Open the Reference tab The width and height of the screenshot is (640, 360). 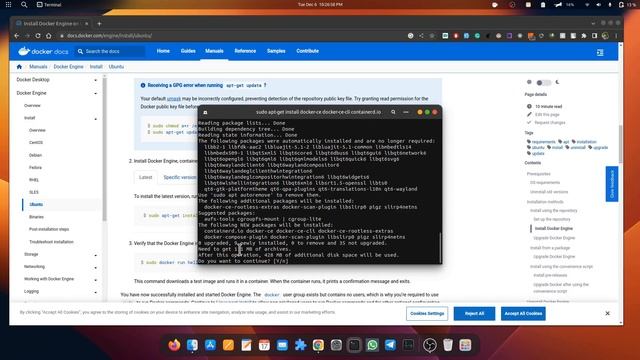coord(245,51)
